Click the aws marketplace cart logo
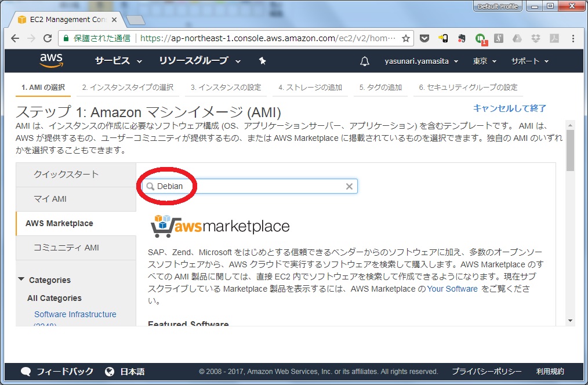Image resolution: width=588 pixels, height=385 pixels. pos(220,226)
